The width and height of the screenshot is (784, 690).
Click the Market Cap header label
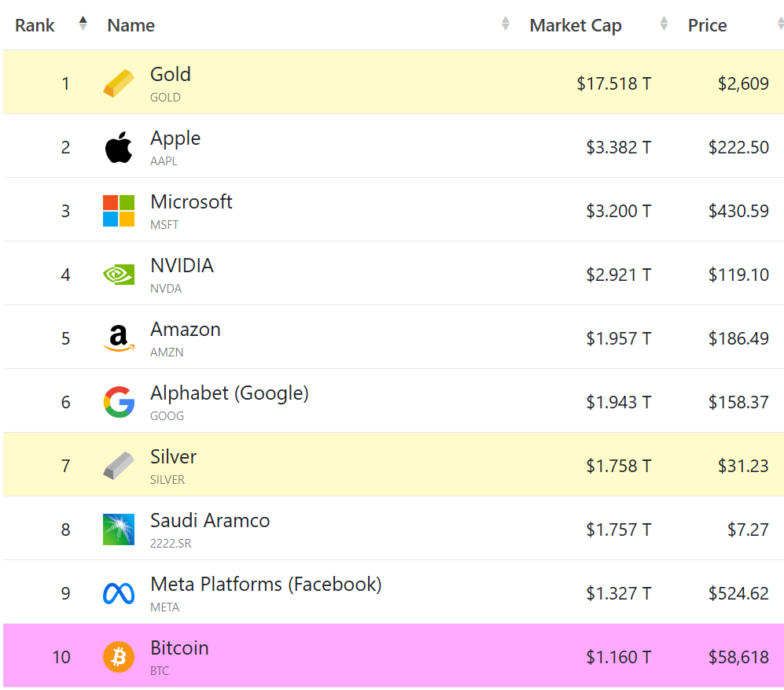tap(576, 25)
